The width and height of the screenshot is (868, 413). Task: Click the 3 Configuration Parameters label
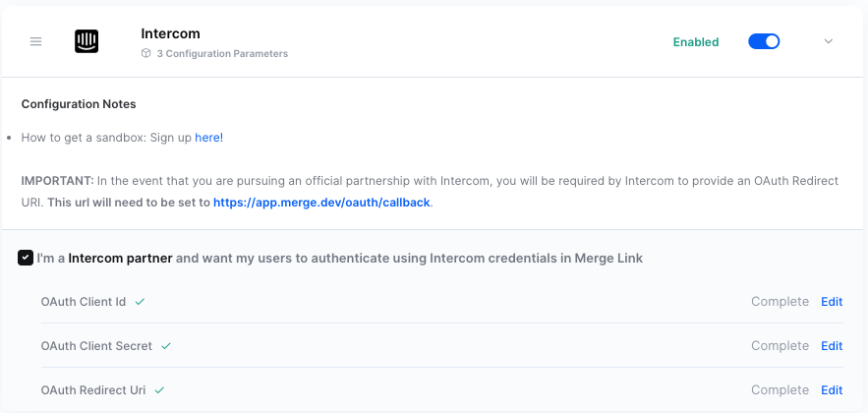pos(222,54)
